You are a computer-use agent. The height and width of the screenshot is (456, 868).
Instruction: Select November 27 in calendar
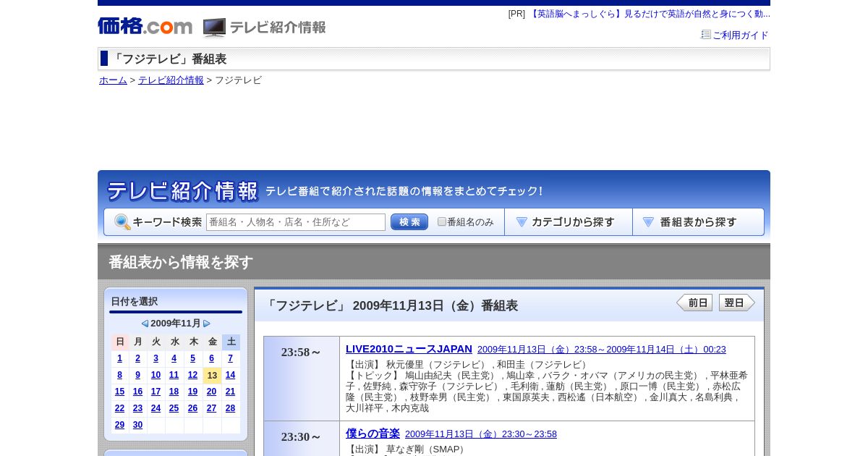(212, 408)
